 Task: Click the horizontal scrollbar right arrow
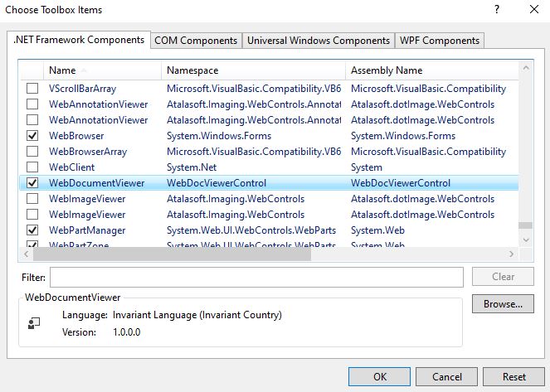click(x=511, y=255)
